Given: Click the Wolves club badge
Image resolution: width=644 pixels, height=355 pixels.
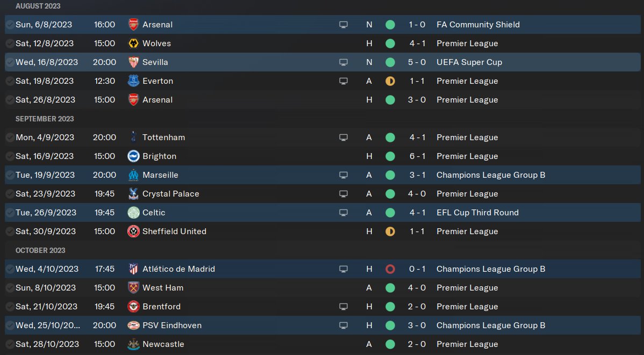Looking at the screenshot, I should tap(133, 44).
